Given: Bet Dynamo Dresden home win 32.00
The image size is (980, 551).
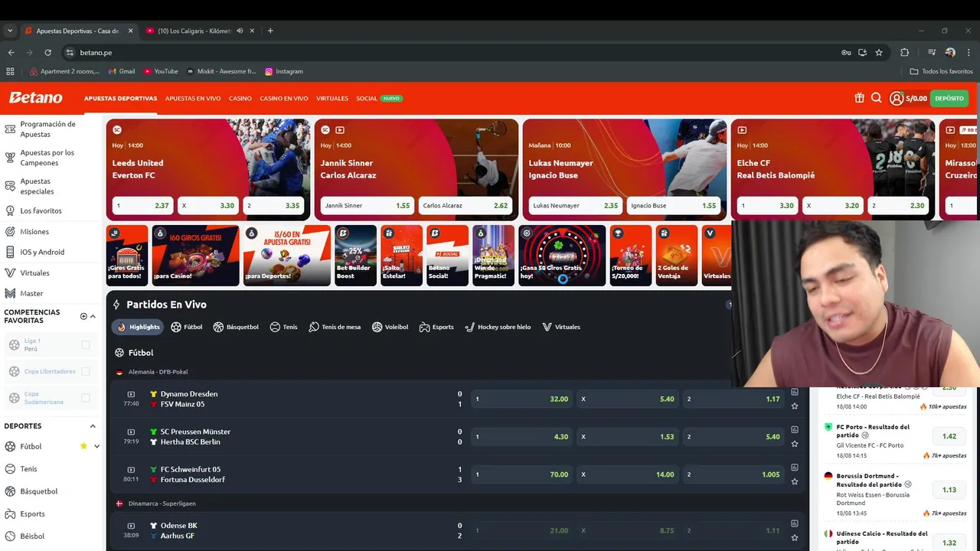Looking at the screenshot, I should pyautogui.click(x=521, y=399).
